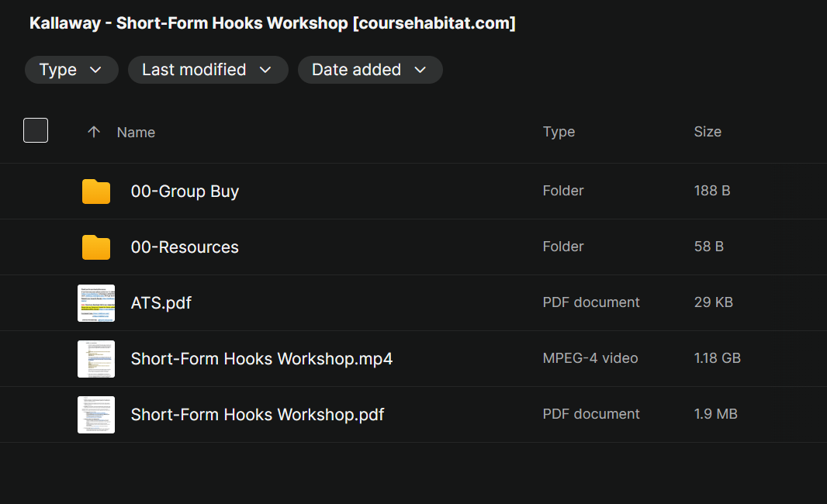The width and height of the screenshot is (827, 504).
Task: Expand the Type filter dropdown
Action: [71, 70]
